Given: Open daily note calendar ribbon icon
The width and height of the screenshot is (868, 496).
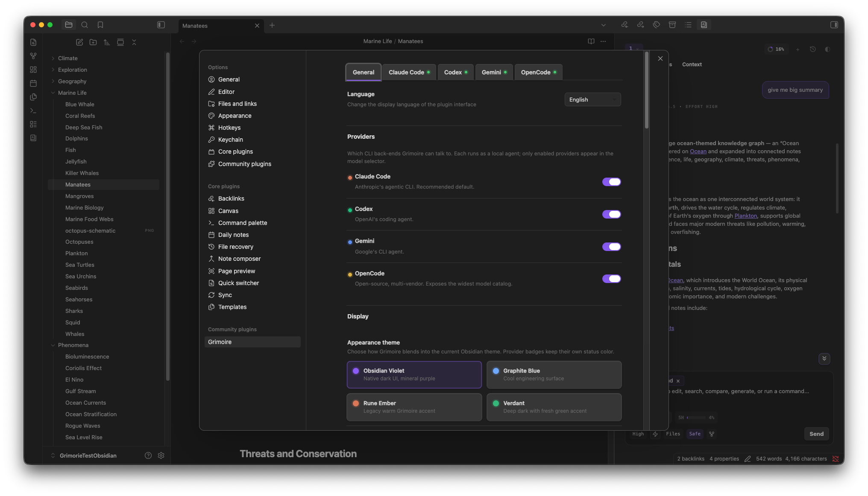Looking at the screenshot, I should tap(33, 83).
